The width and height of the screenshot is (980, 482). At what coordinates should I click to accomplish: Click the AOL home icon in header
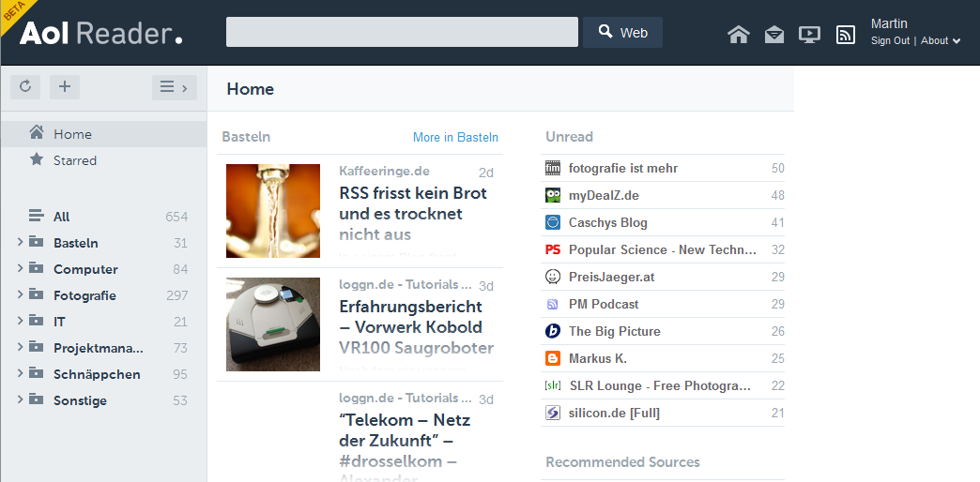coord(739,35)
